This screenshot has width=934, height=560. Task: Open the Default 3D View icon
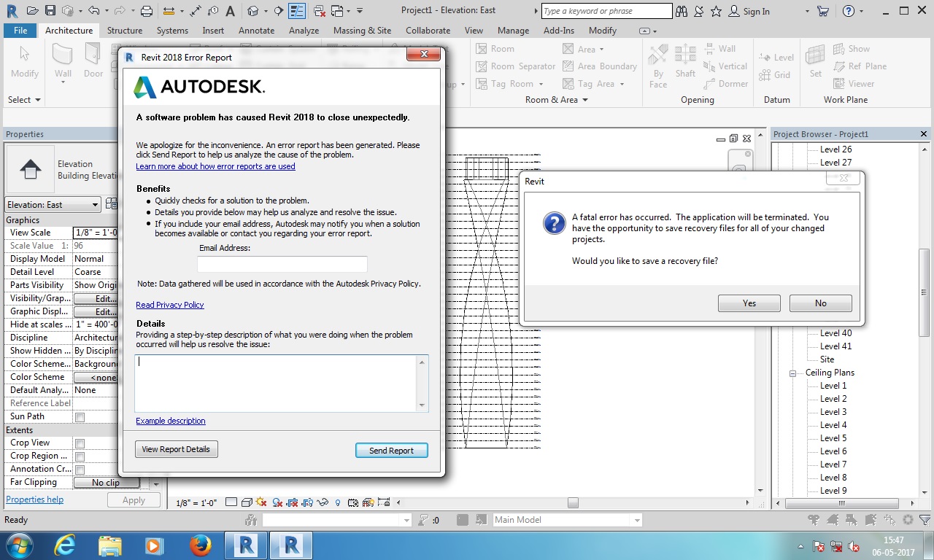click(253, 11)
